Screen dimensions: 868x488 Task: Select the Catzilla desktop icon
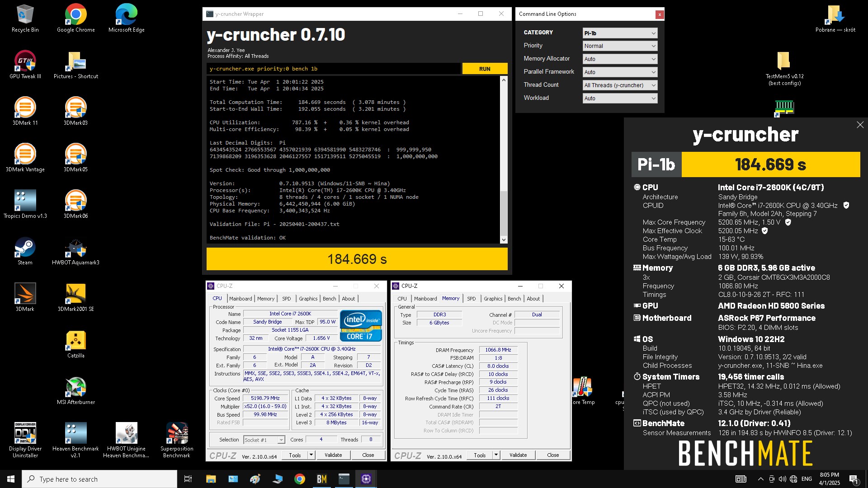(75, 344)
